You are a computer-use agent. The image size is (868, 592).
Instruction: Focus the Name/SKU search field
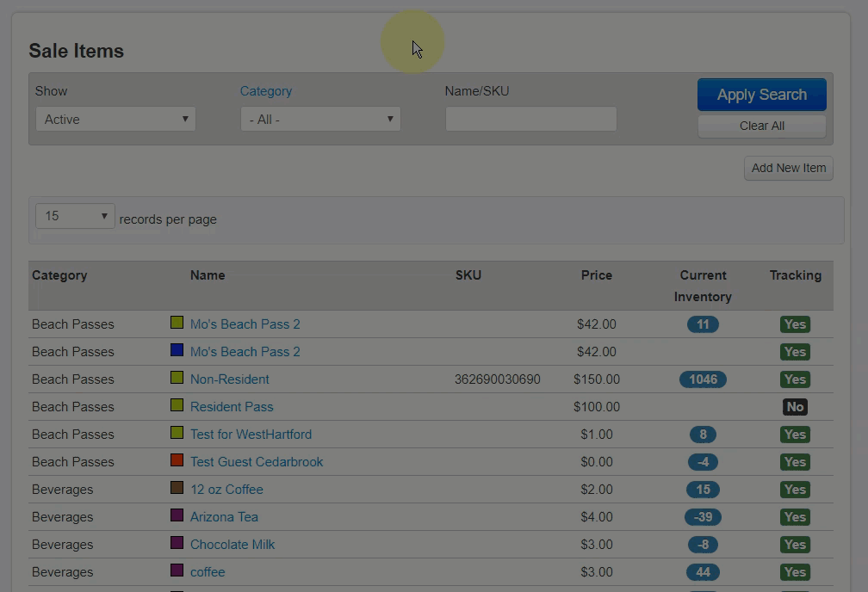[530, 119]
